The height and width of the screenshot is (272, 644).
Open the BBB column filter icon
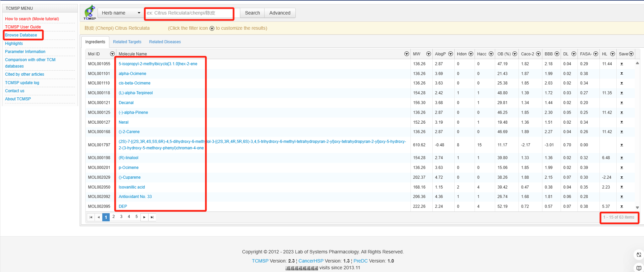pos(557,54)
